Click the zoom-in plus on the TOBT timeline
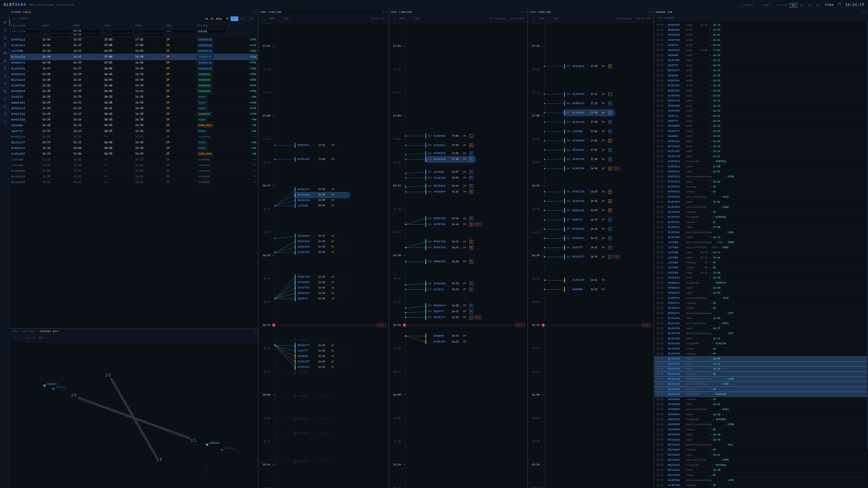The height and width of the screenshot is (488, 868). point(264,19)
